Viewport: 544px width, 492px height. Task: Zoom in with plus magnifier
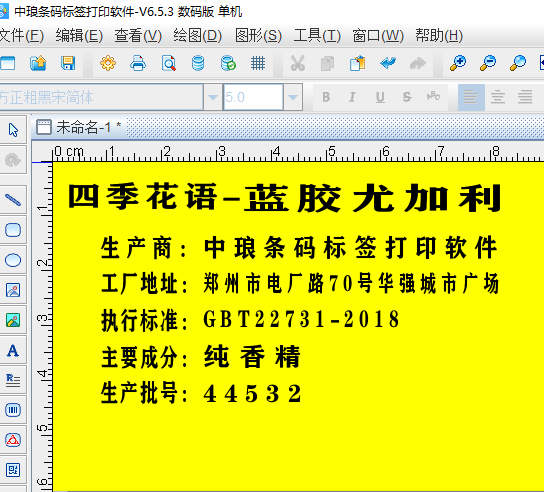458,63
